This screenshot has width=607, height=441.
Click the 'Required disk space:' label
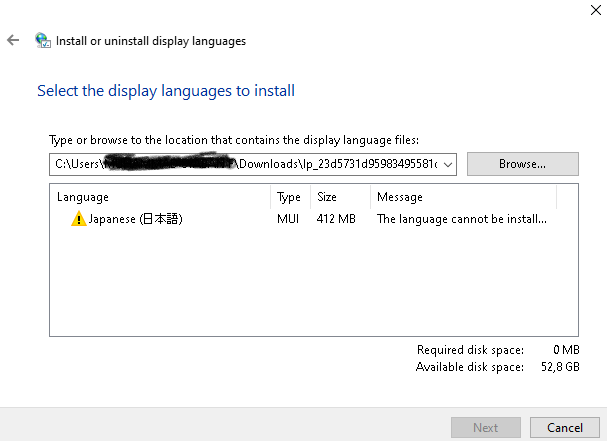pyautogui.click(x=470, y=350)
